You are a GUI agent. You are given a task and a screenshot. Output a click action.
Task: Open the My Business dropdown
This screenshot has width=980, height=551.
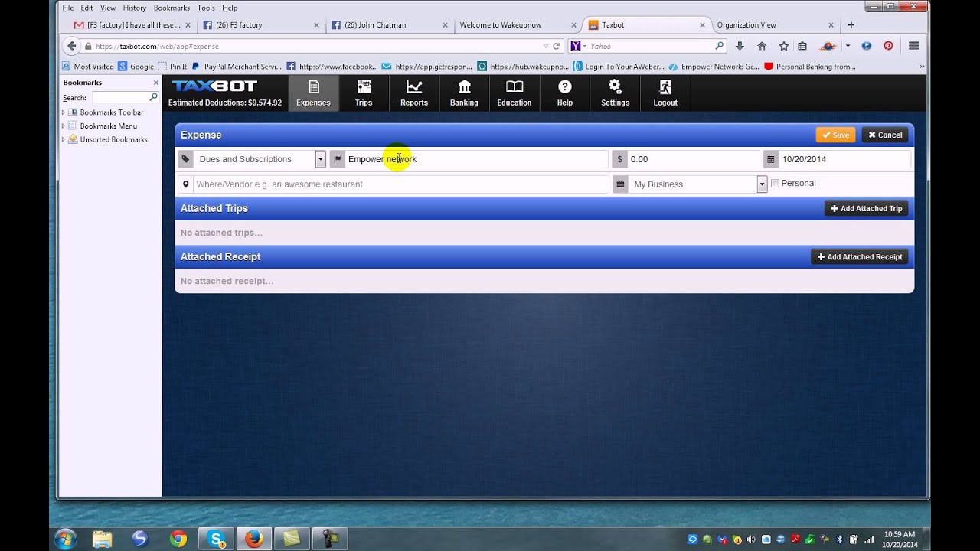tap(762, 184)
